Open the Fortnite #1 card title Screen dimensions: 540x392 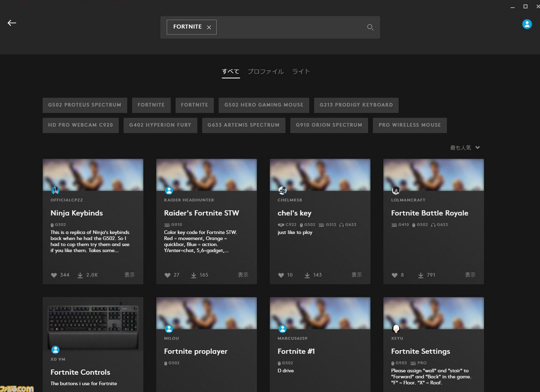coord(296,352)
